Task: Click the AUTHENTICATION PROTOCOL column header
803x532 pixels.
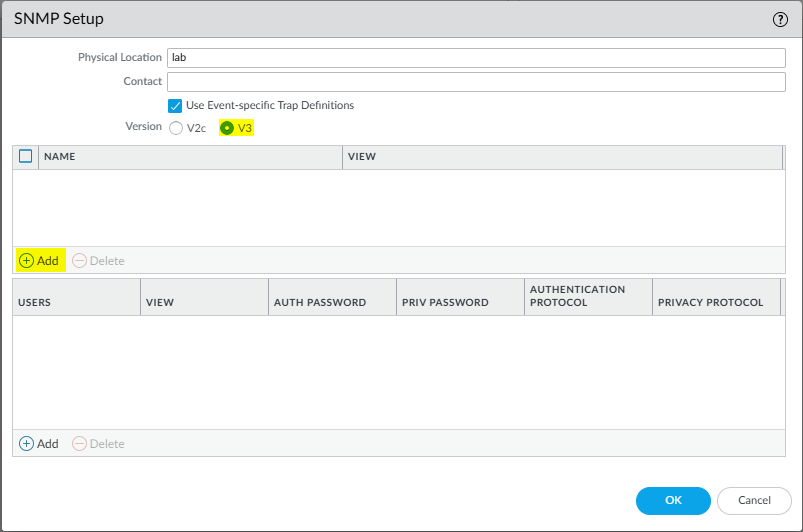Action: point(587,296)
